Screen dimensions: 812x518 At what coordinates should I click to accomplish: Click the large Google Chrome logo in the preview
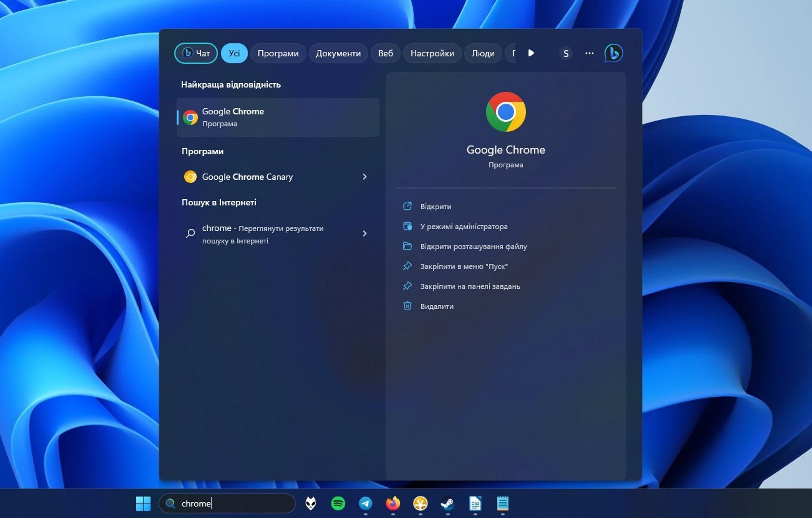click(x=506, y=112)
